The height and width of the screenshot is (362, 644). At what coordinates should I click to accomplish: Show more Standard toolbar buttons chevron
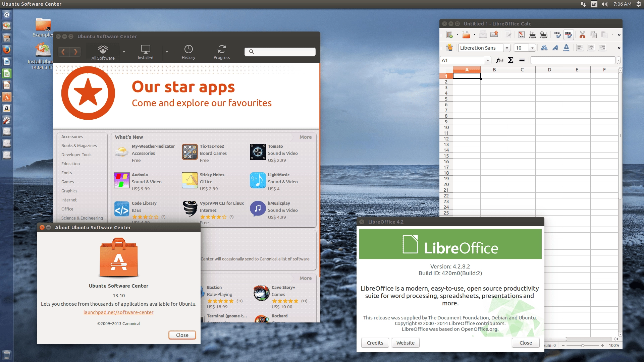pyautogui.click(x=619, y=35)
